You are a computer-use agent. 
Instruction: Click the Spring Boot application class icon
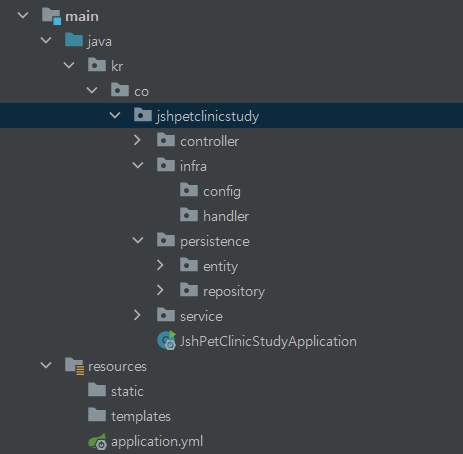tap(166, 340)
